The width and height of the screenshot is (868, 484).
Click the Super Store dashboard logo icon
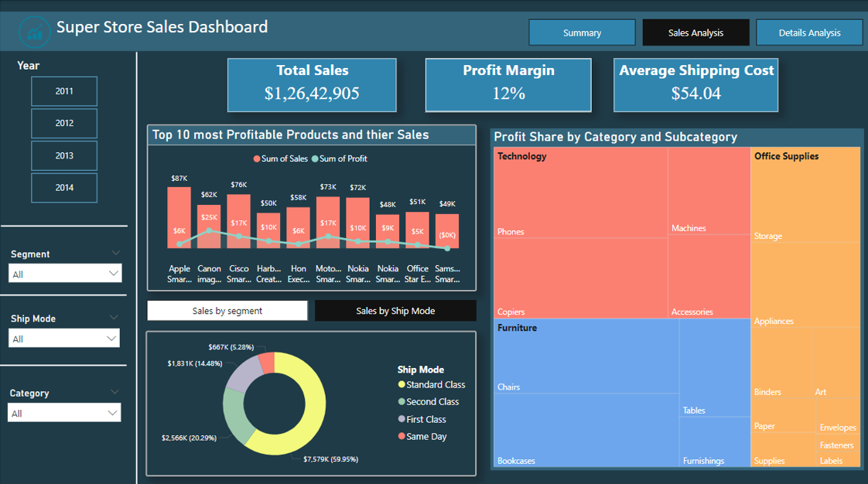click(x=35, y=31)
